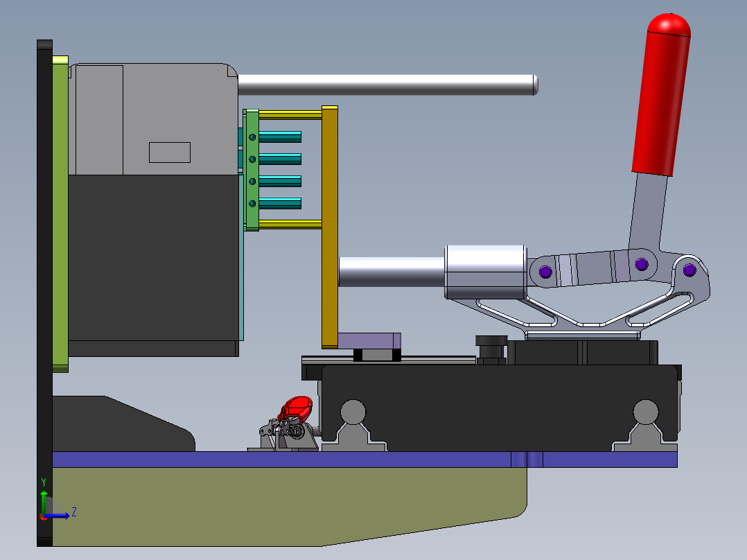Click the right purple clamp pivot pin
The image size is (747, 560).
pos(689,270)
